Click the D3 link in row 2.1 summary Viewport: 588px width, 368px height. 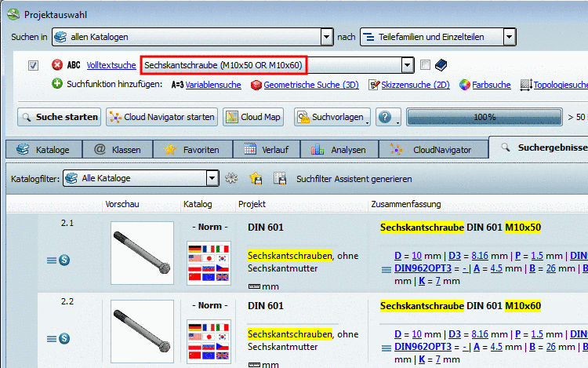(x=455, y=256)
